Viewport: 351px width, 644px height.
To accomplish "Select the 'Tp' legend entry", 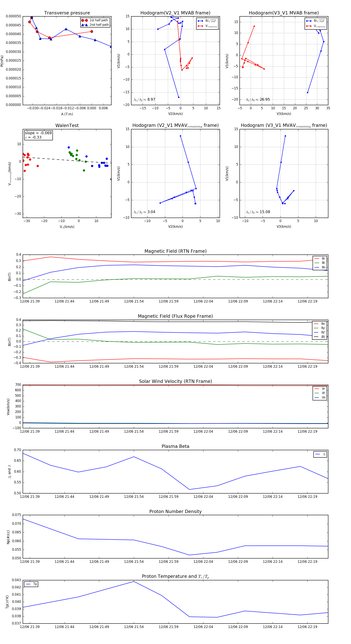I will [31, 584].
